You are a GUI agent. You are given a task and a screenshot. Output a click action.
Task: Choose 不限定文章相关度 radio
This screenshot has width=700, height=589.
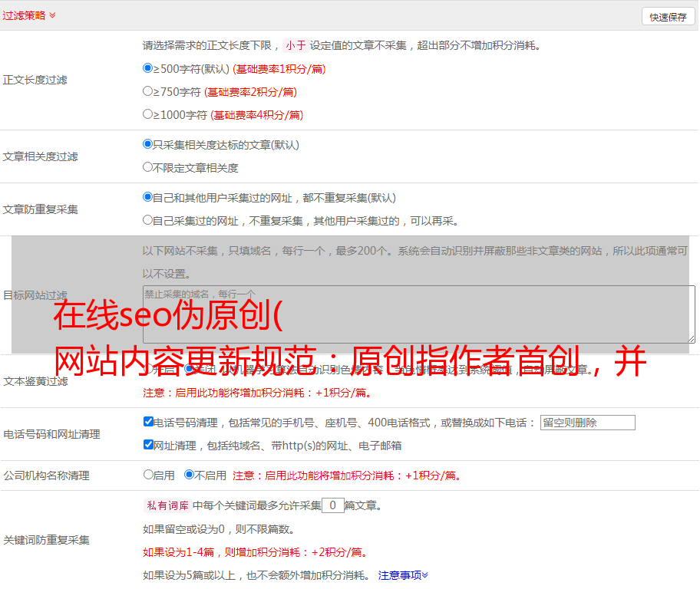147,167
